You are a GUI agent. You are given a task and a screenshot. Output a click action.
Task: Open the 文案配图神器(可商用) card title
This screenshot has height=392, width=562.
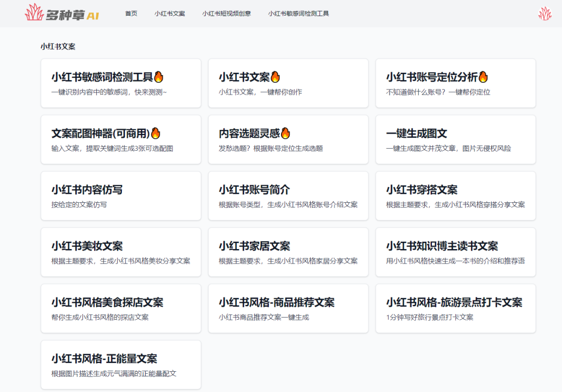101,134
